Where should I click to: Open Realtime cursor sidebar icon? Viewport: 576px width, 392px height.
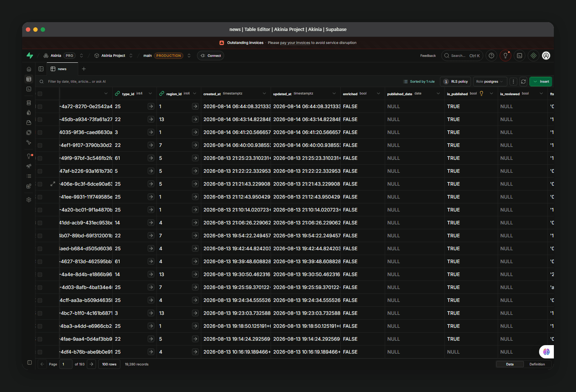tap(29, 142)
